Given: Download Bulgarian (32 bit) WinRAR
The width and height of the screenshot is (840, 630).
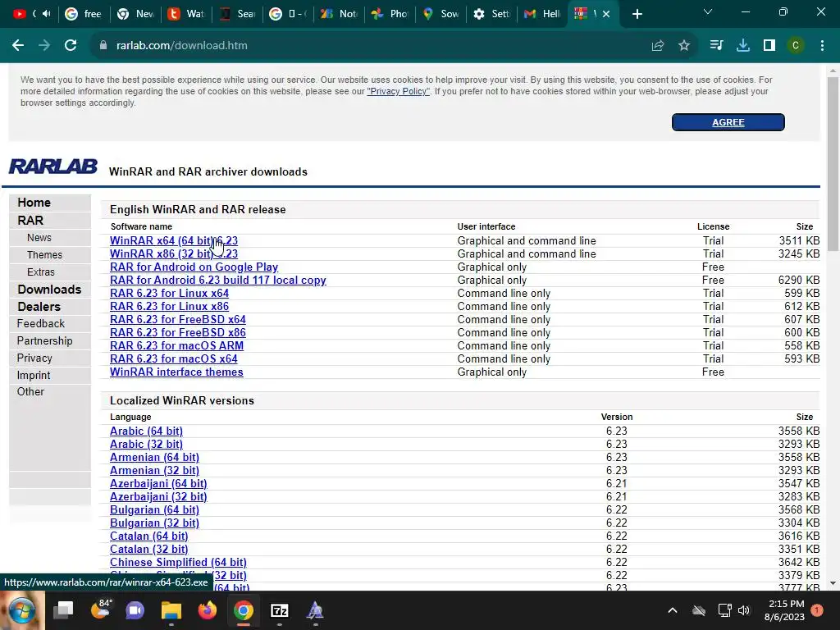Looking at the screenshot, I should [154, 523].
